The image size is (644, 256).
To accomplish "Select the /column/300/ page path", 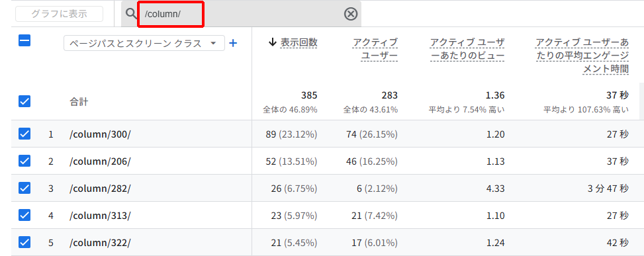I will (x=100, y=134).
